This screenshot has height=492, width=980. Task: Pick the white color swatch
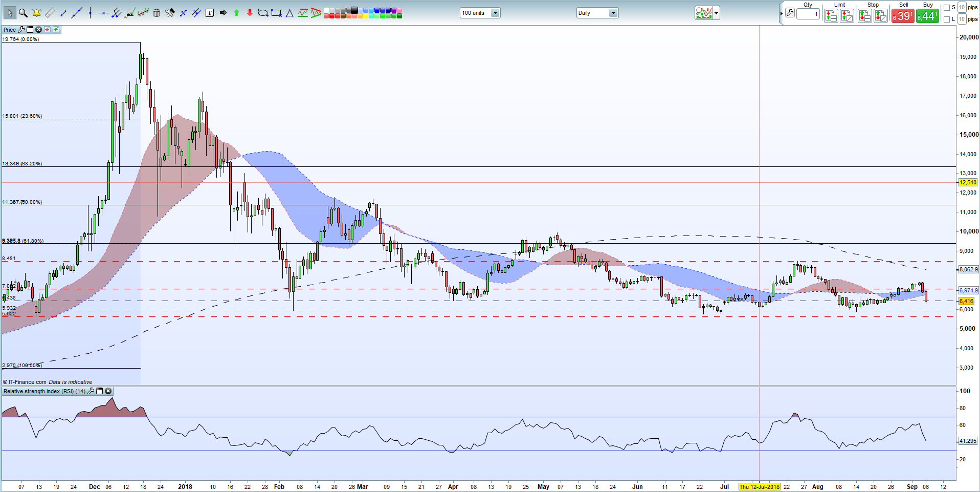tap(326, 10)
